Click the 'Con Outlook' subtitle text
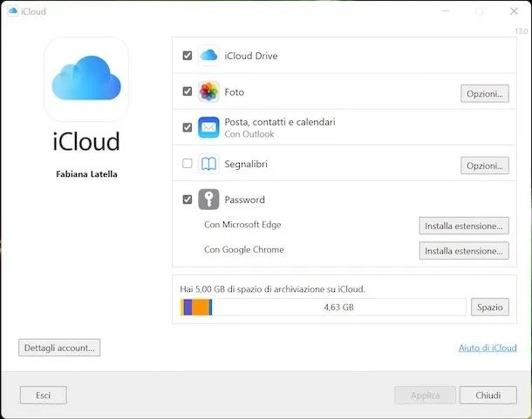The width and height of the screenshot is (532, 419). [249, 134]
